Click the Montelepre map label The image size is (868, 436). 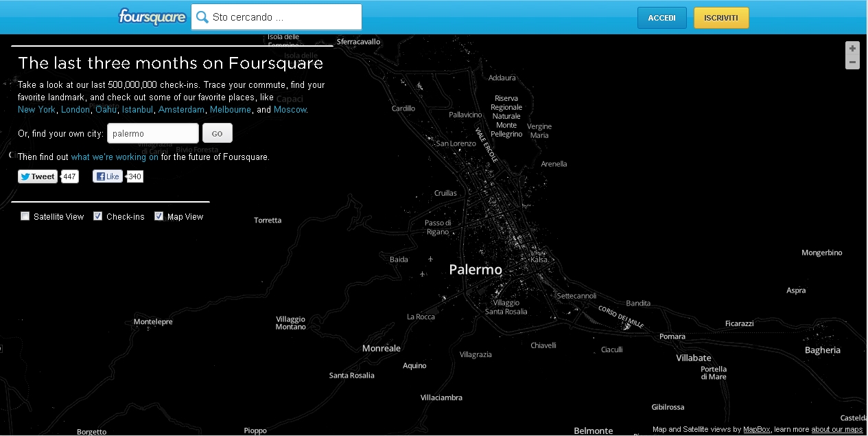tap(153, 321)
